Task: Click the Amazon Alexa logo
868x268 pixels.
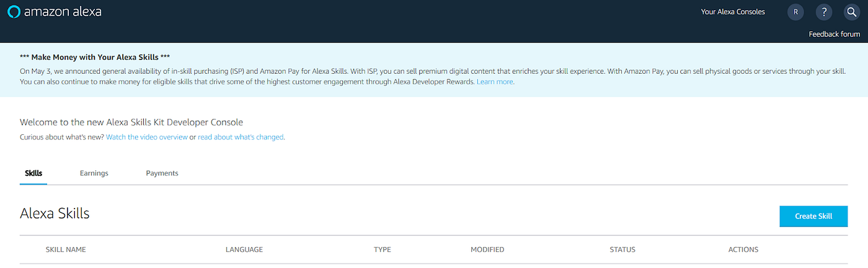Action: [54, 12]
